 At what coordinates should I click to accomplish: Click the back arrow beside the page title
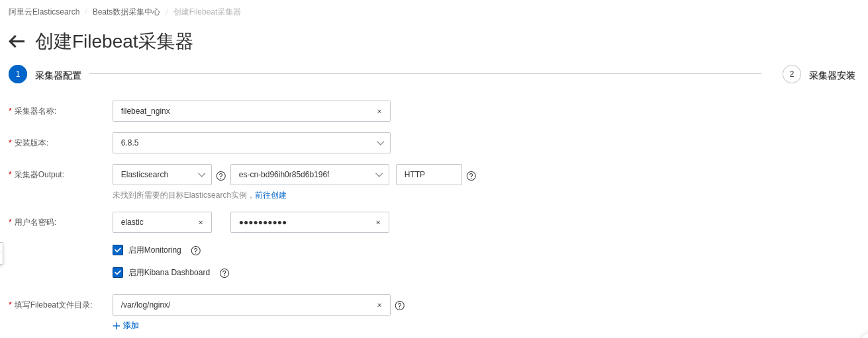tap(17, 41)
